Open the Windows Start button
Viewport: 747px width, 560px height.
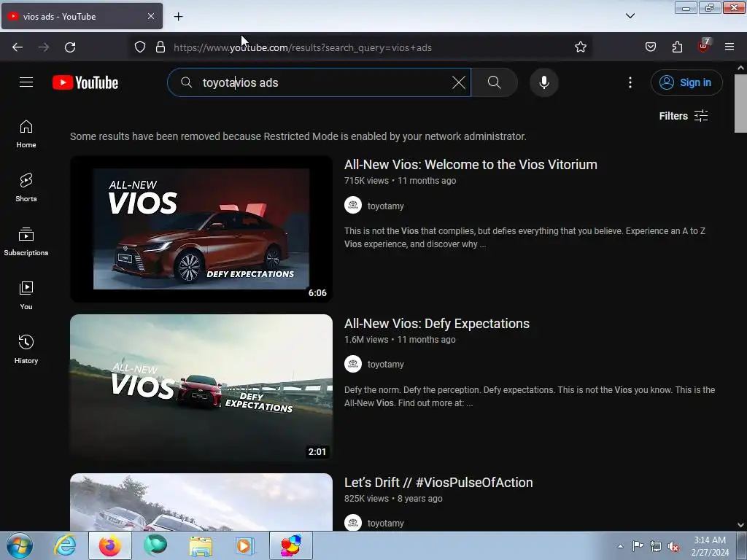point(19,545)
